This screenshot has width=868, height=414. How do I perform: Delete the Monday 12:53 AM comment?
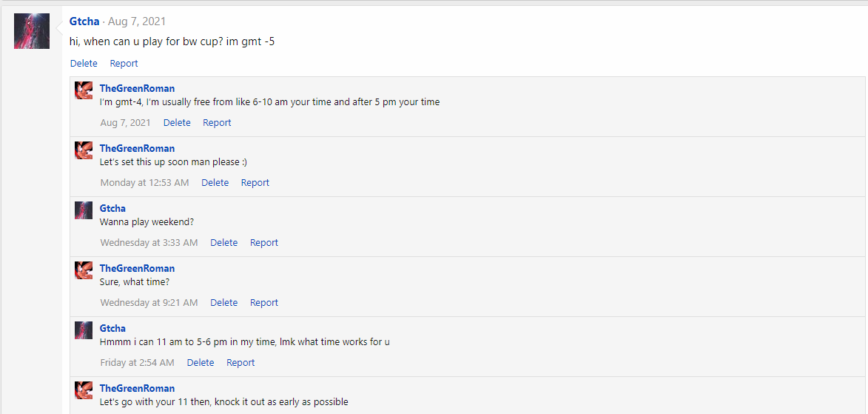point(215,183)
